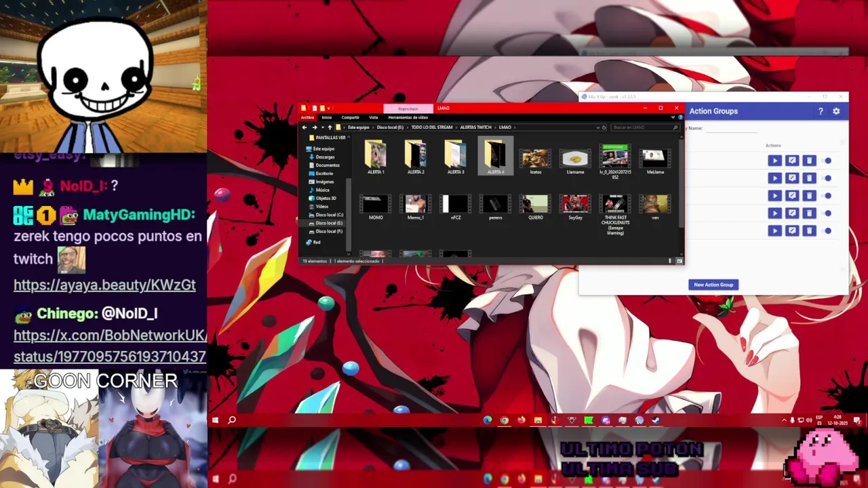Open Mix It Up settings gear
The height and width of the screenshot is (488, 868).
(x=836, y=111)
